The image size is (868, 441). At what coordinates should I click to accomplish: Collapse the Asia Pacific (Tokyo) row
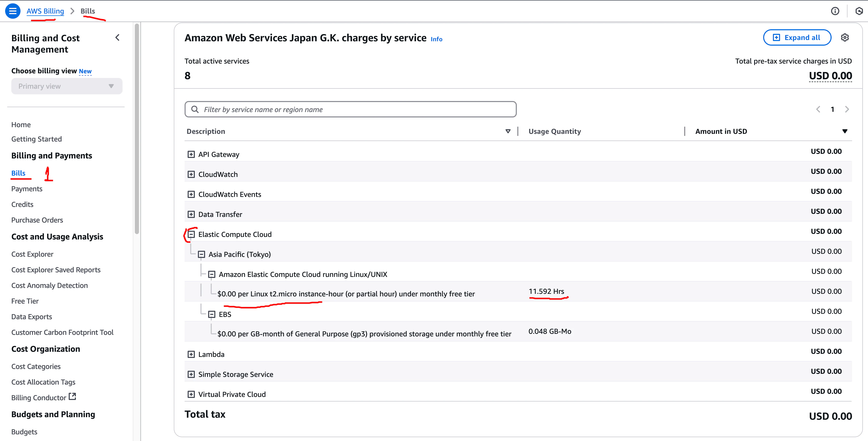201,254
